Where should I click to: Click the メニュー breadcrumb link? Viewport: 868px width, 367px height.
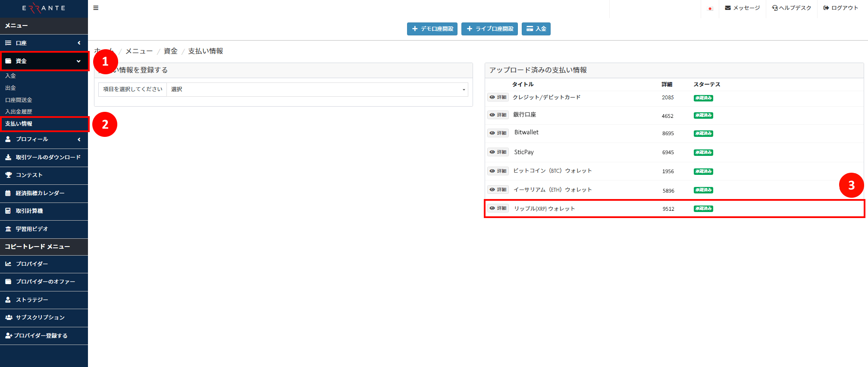pyautogui.click(x=139, y=51)
